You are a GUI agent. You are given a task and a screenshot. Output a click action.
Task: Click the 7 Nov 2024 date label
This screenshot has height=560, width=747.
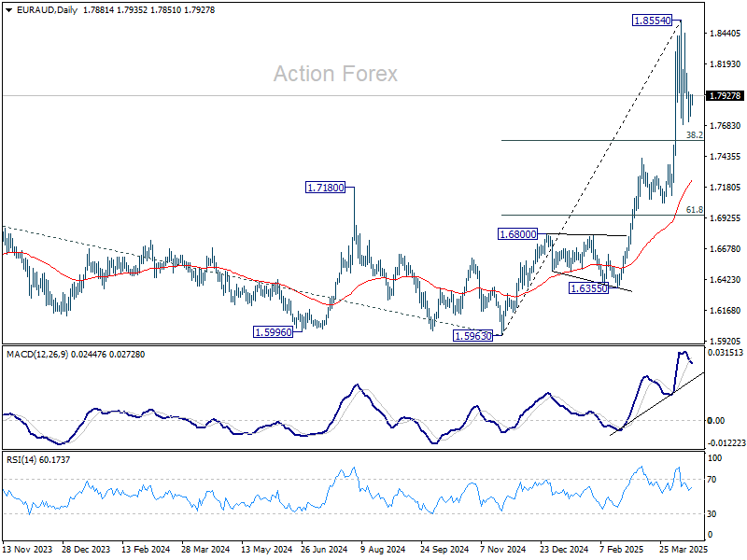[x=502, y=550]
